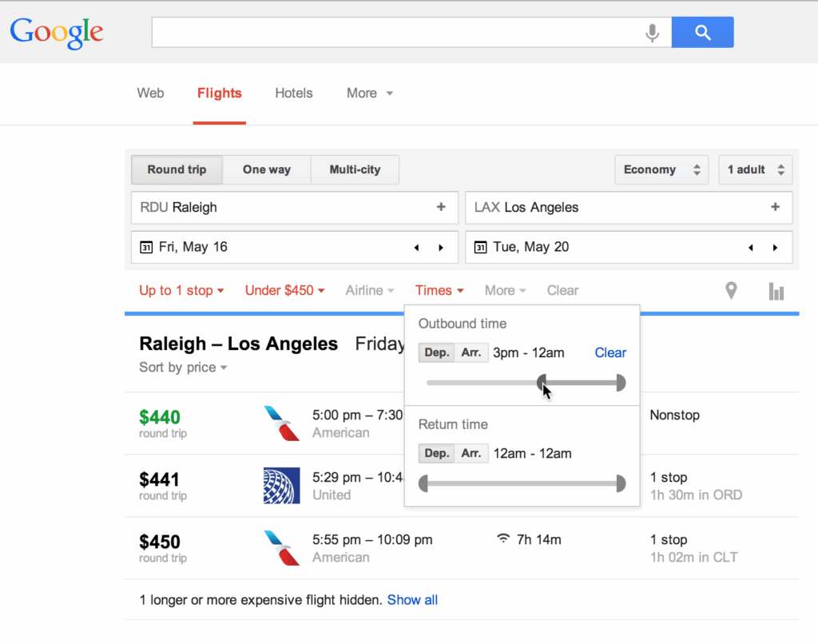Select Multi-city option
This screenshot has width=818, height=644.
355,169
